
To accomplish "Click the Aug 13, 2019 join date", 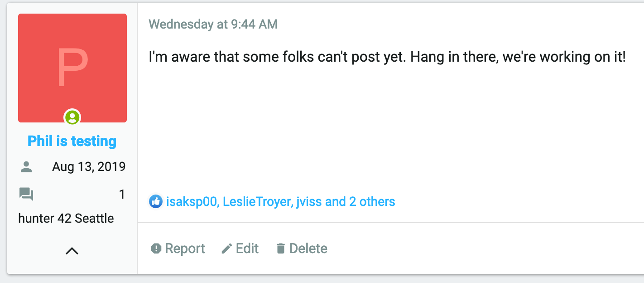I will (x=89, y=167).
